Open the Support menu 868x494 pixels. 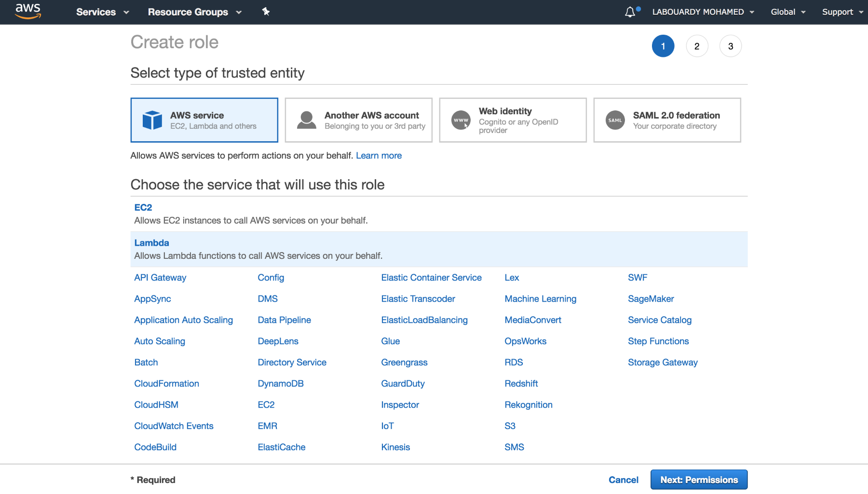(842, 12)
